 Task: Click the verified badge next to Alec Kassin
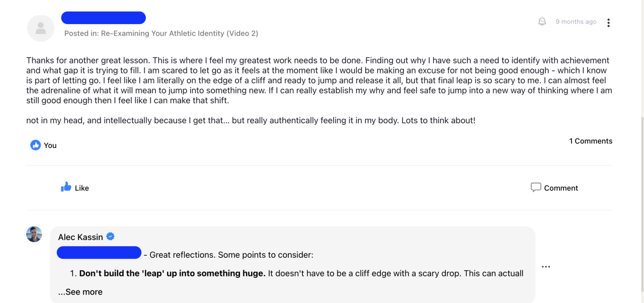click(110, 237)
